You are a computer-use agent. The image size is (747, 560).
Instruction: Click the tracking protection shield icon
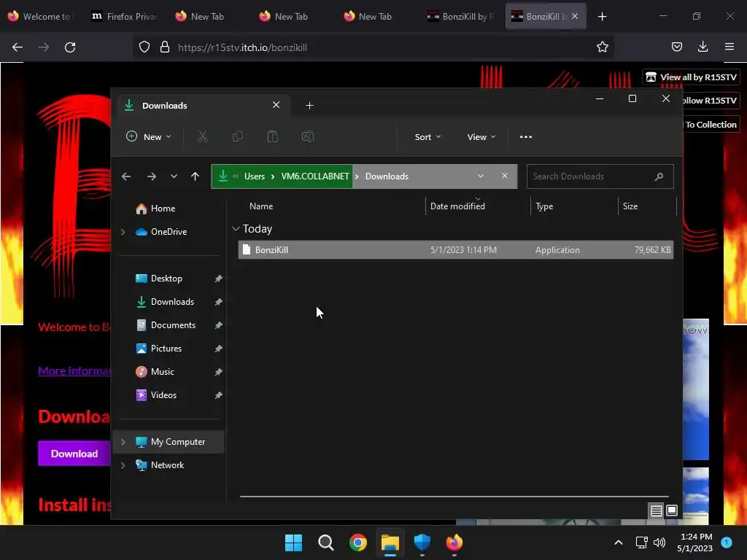(x=144, y=47)
